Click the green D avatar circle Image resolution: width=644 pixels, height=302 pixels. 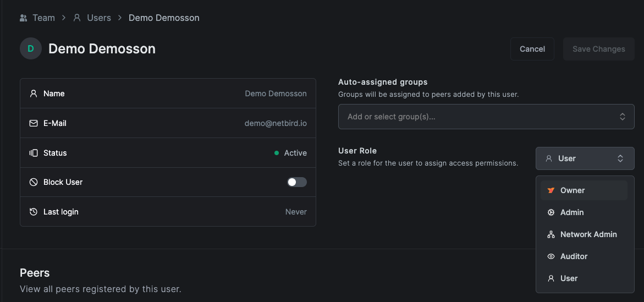pyautogui.click(x=31, y=48)
